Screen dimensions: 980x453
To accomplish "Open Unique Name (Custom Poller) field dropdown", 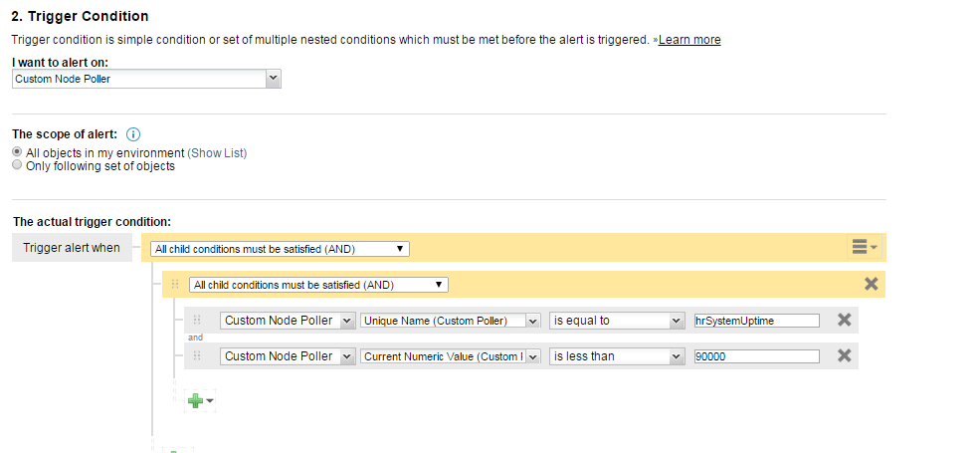I will (x=450, y=321).
